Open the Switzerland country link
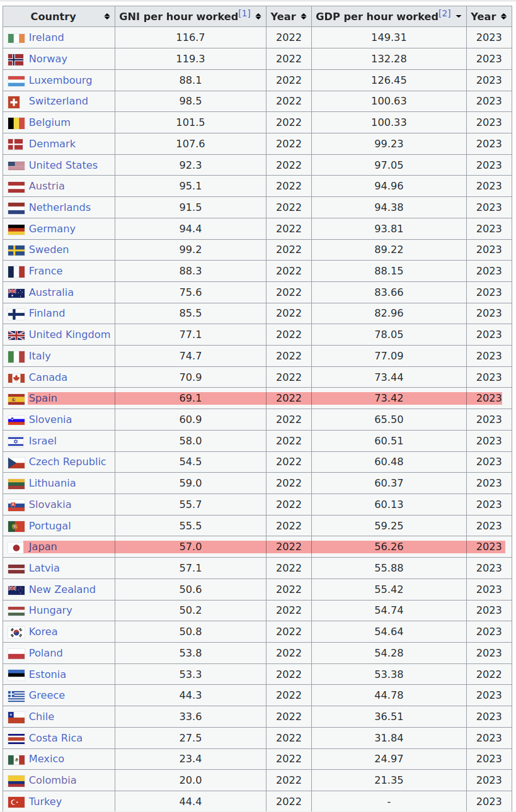The image size is (516, 812). [59, 101]
